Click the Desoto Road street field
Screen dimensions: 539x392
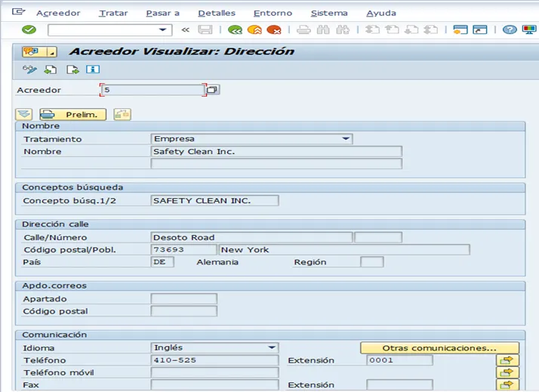[251, 237]
